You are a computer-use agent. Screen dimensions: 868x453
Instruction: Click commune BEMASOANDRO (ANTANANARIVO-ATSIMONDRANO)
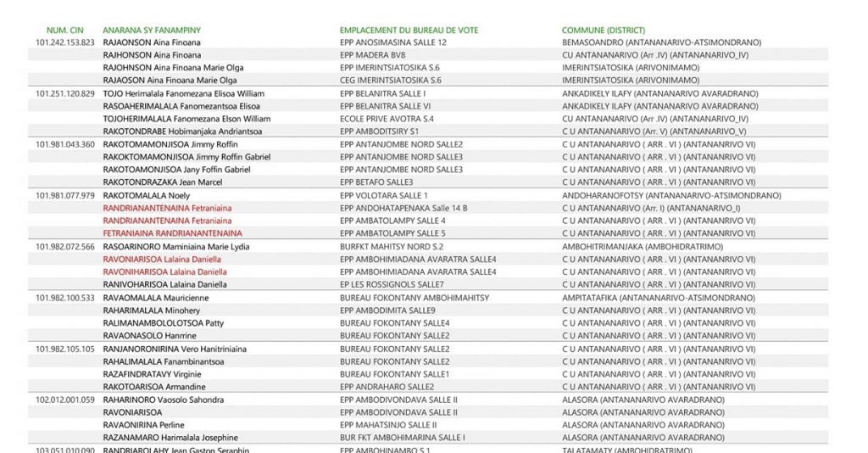pyautogui.click(x=662, y=42)
